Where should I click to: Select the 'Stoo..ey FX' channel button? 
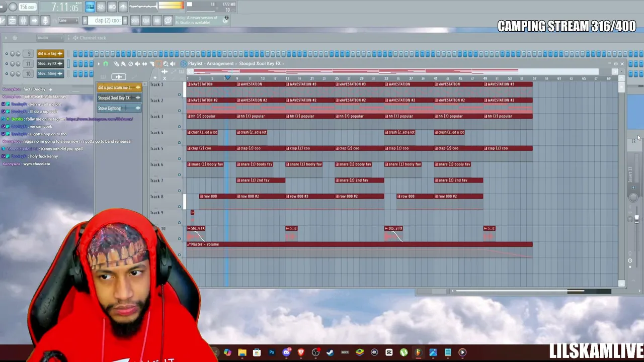tap(50, 63)
